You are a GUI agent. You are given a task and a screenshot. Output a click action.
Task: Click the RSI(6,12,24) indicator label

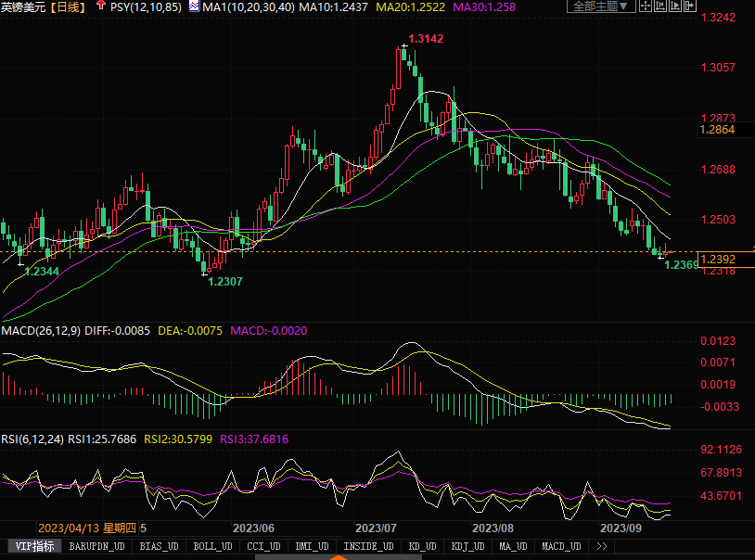(x=32, y=439)
